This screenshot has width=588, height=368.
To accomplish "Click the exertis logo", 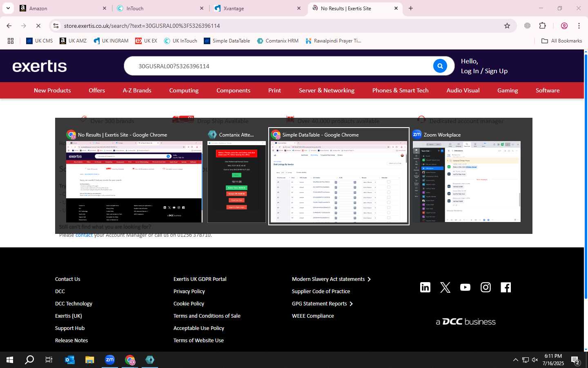I will [40, 66].
